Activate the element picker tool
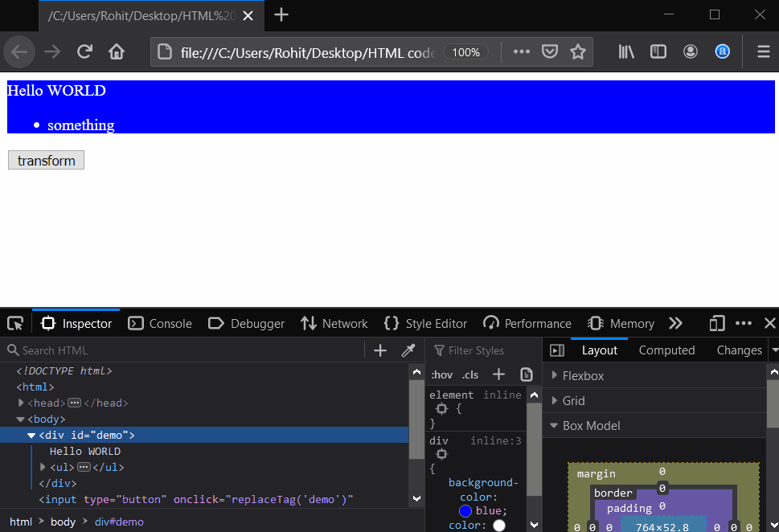This screenshot has height=532, width=779. click(x=14, y=322)
